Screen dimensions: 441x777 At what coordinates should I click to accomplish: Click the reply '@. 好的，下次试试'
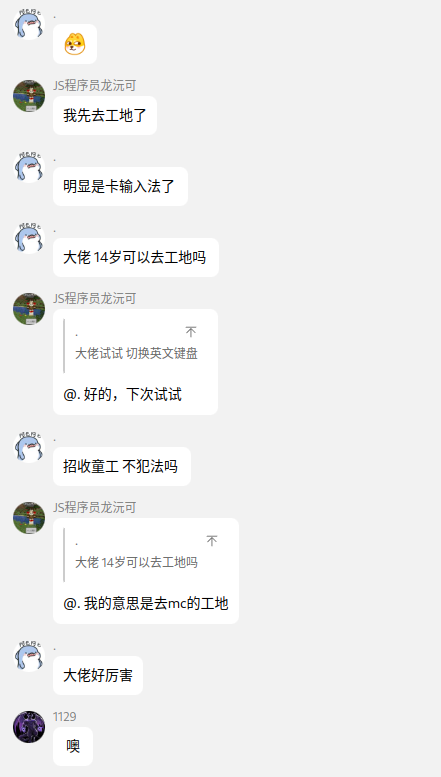tap(122, 394)
